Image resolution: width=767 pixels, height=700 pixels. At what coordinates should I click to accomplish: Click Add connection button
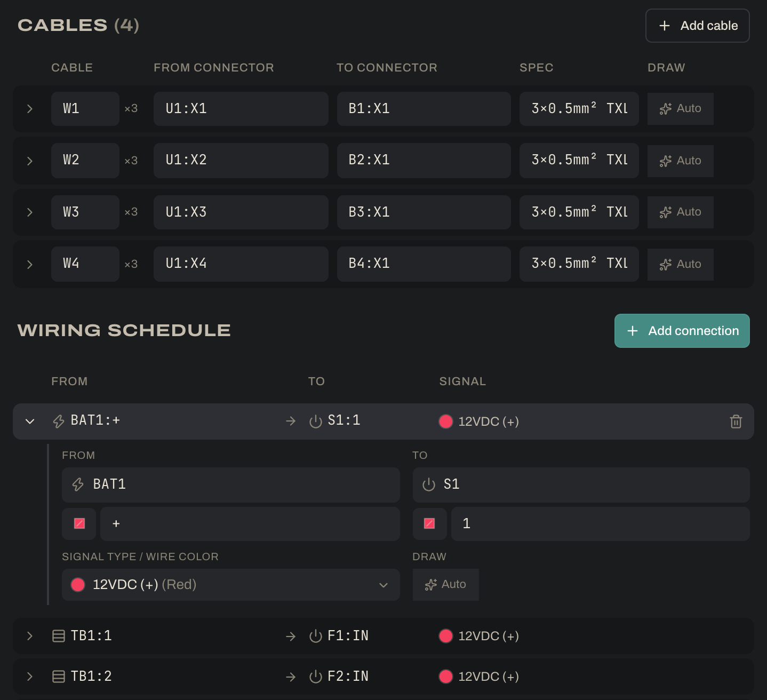(x=682, y=331)
